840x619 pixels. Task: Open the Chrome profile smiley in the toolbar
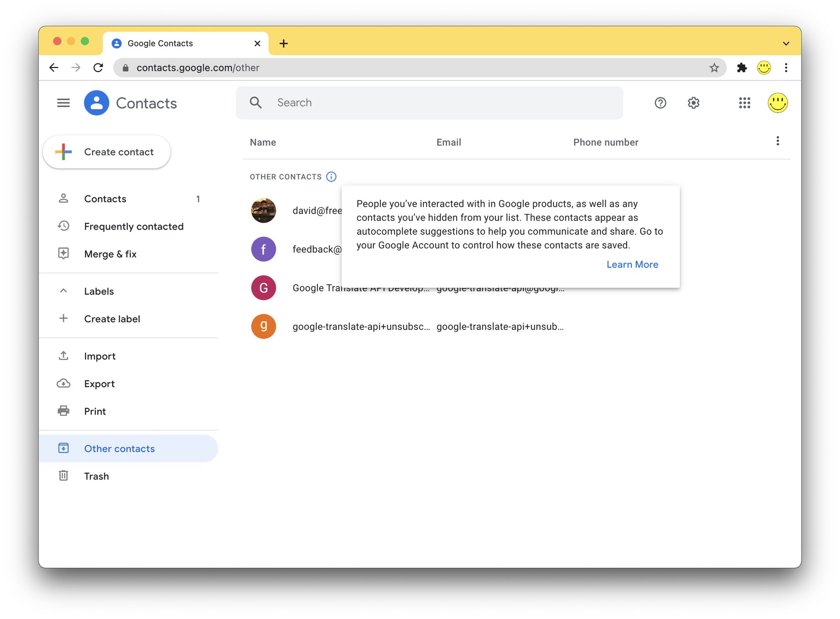764,68
